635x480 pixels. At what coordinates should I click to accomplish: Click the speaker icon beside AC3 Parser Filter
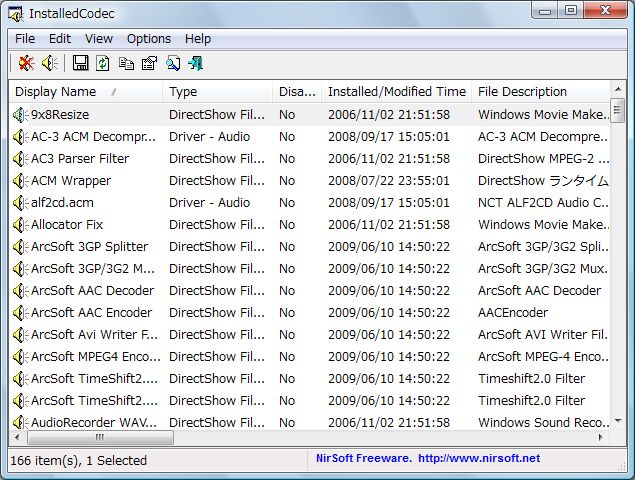click(20, 159)
